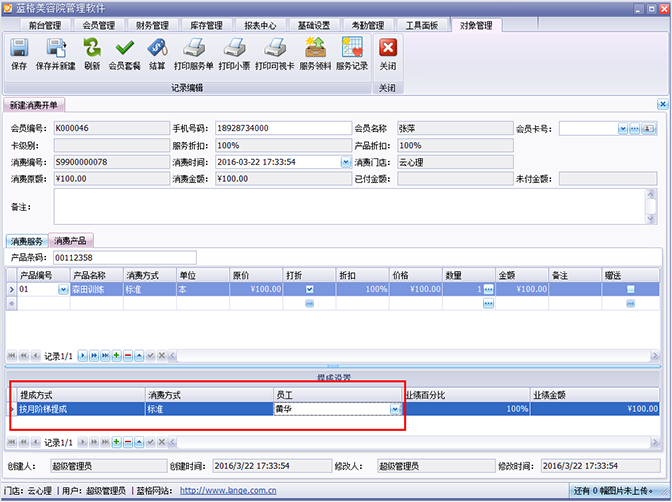Screen dimensions: 672x502
Task: Expand the 员工 dropdown showing 黄华
Action: (395, 409)
